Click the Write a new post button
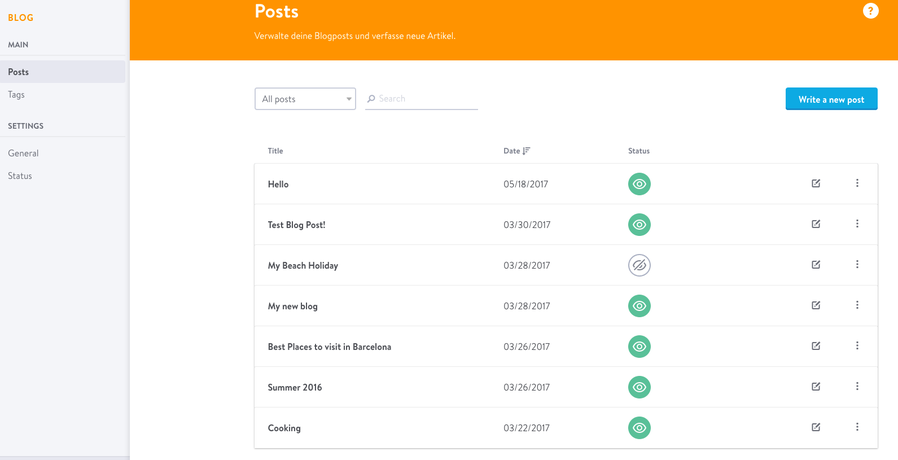898x460 pixels. coord(832,99)
